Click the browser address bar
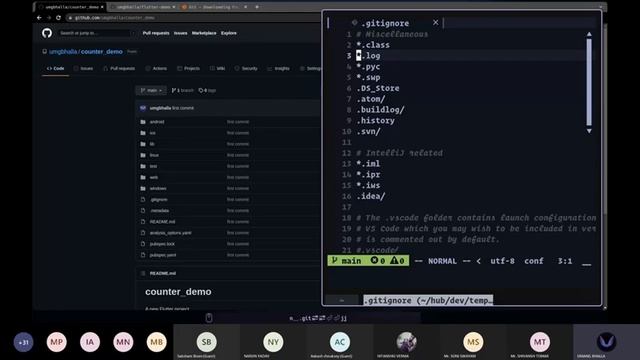 click(x=192, y=18)
